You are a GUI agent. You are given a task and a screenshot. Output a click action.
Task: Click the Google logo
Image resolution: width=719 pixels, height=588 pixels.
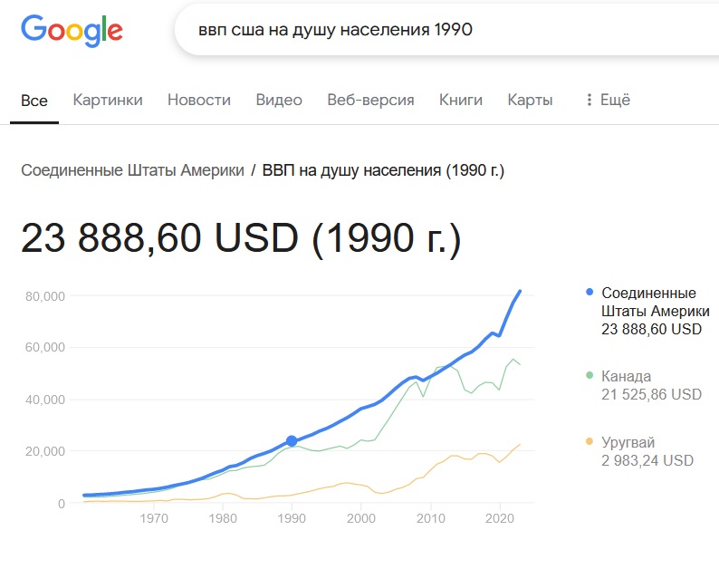[72, 31]
